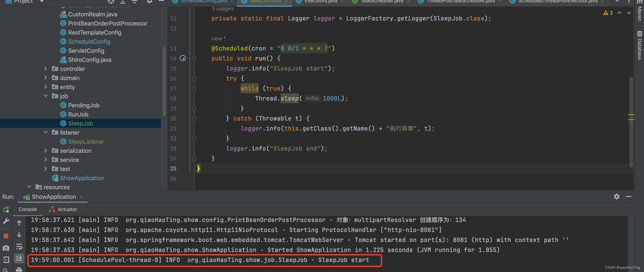
Task: Stop the running application via red square
Action: click(6, 236)
